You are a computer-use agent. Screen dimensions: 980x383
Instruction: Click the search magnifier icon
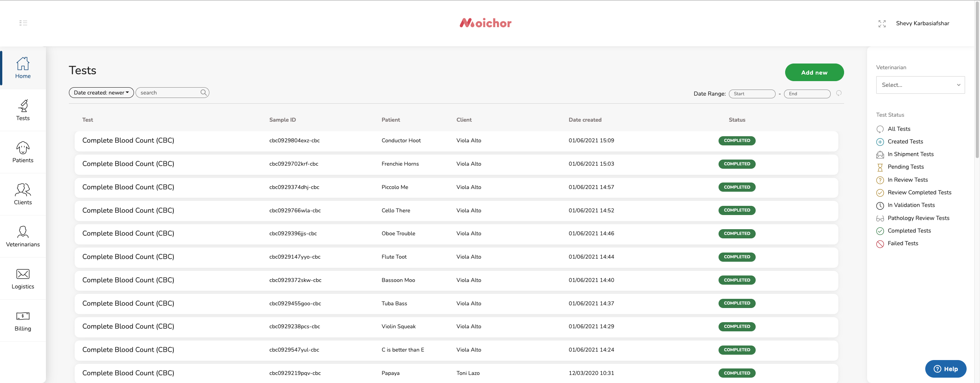tap(204, 93)
